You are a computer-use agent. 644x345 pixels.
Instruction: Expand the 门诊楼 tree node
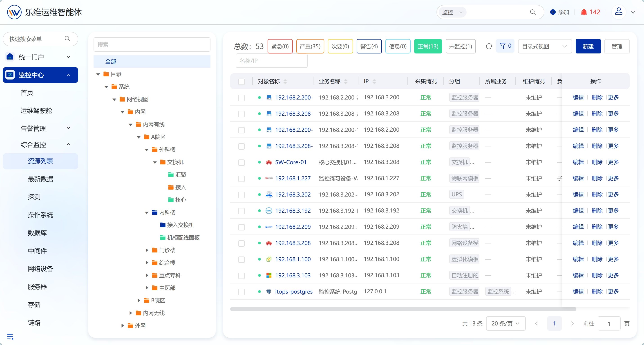point(147,250)
